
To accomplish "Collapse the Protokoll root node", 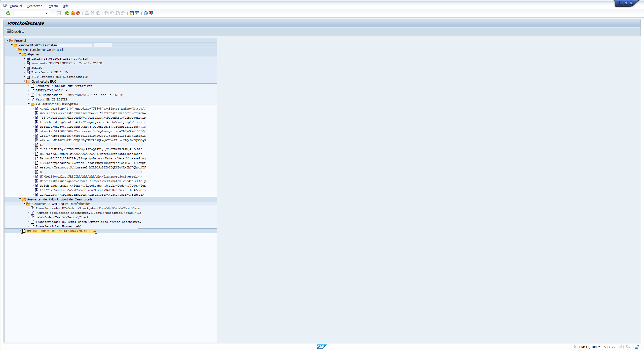I will click(7, 40).
